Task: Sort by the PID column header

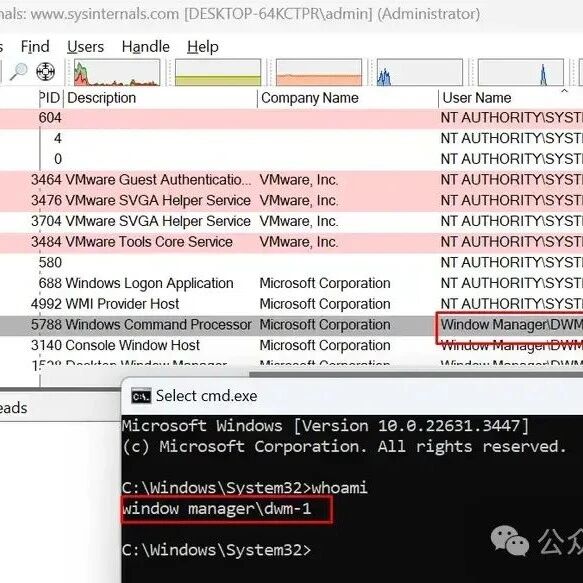Action: coord(50,98)
